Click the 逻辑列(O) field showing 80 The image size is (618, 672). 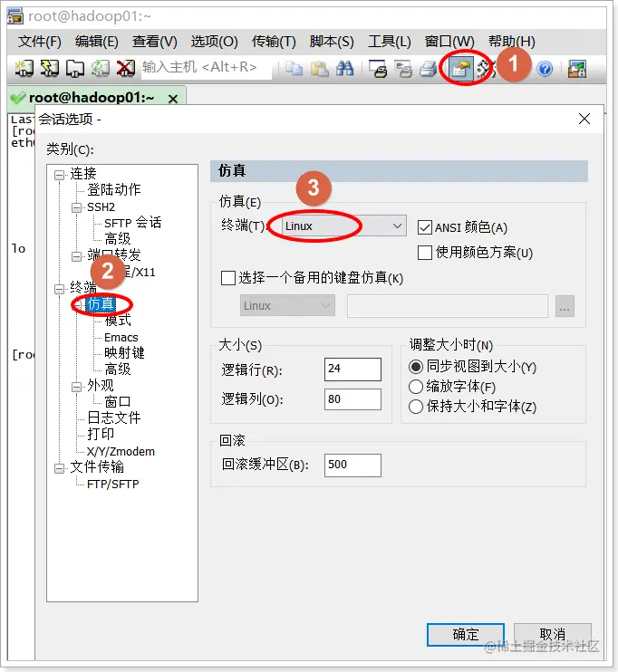[x=352, y=399]
